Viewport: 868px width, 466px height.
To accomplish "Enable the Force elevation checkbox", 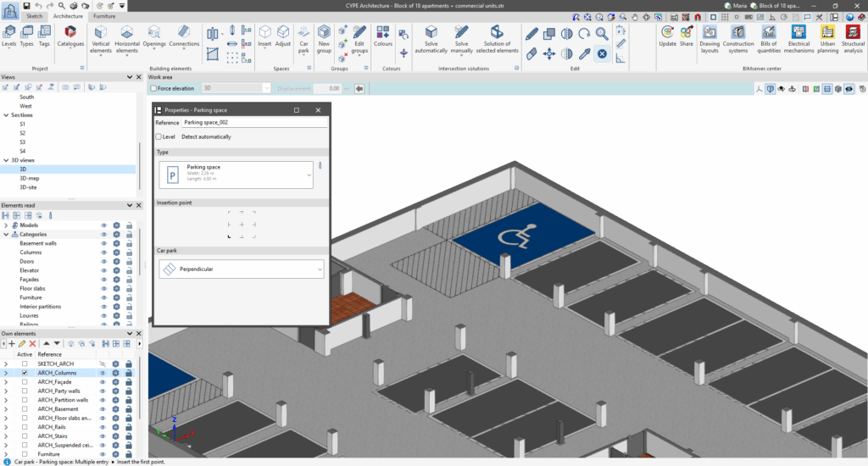I will (153, 88).
